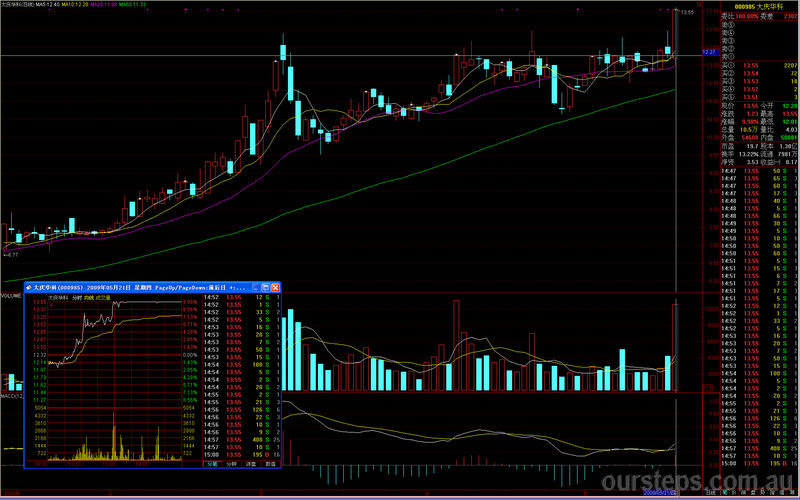This screenshot has height=500, width=800.
Task: Click the 内盘 50881 value
Action: click(x=789, y=138)
